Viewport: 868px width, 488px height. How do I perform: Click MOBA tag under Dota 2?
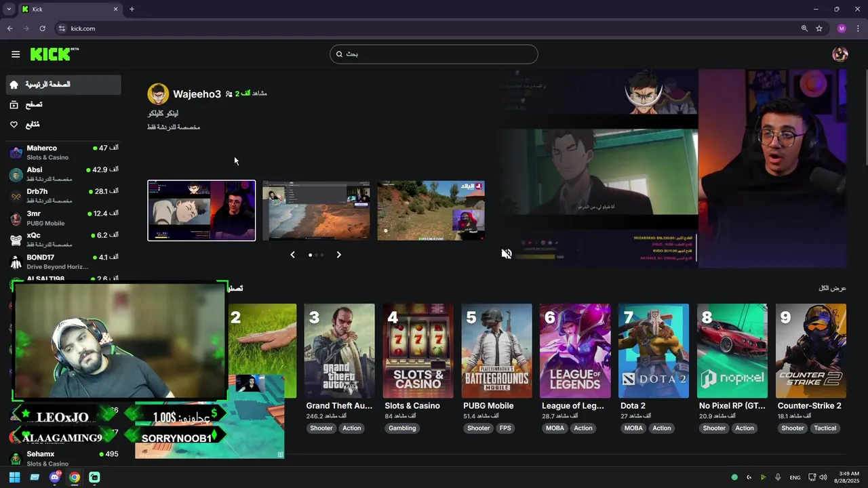[x=633, y=428]
